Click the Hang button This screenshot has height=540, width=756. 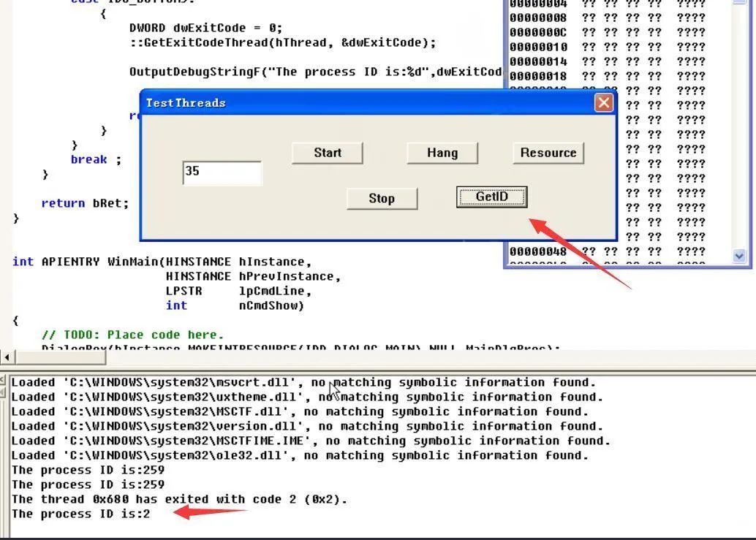pos(442,153)
